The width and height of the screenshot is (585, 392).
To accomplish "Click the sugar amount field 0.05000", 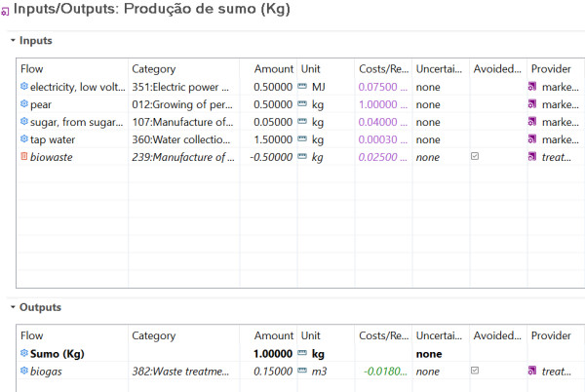I will (273, 122).
